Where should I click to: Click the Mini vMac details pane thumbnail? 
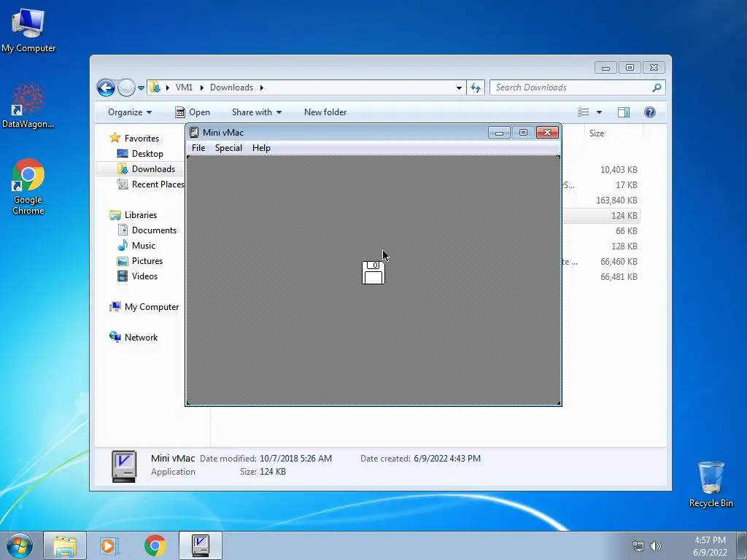tap(124, 466)
